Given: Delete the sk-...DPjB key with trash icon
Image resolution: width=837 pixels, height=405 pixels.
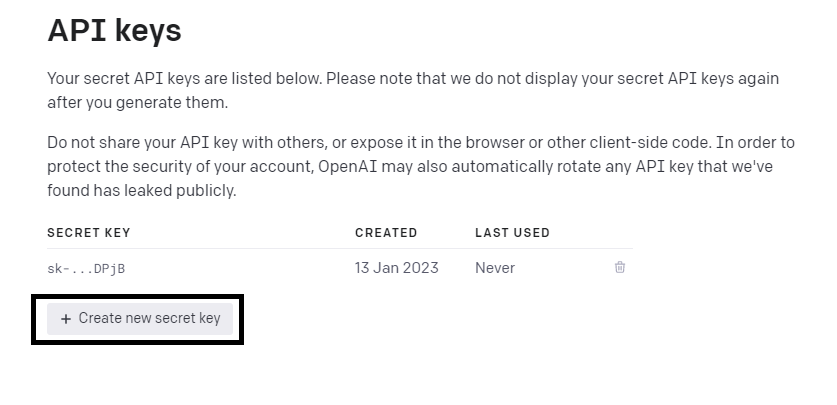Looking at the screenshot, I should click(x=620, y=267).
